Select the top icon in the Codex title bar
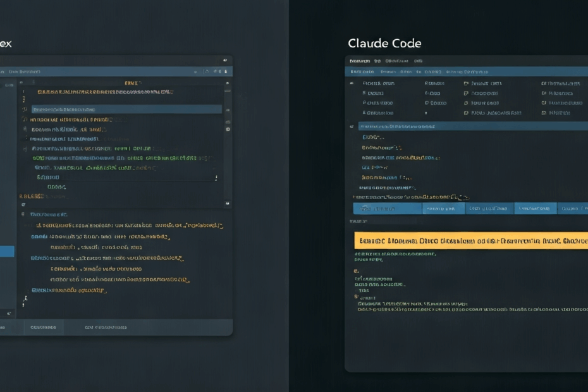 click(x=224, y=59)
